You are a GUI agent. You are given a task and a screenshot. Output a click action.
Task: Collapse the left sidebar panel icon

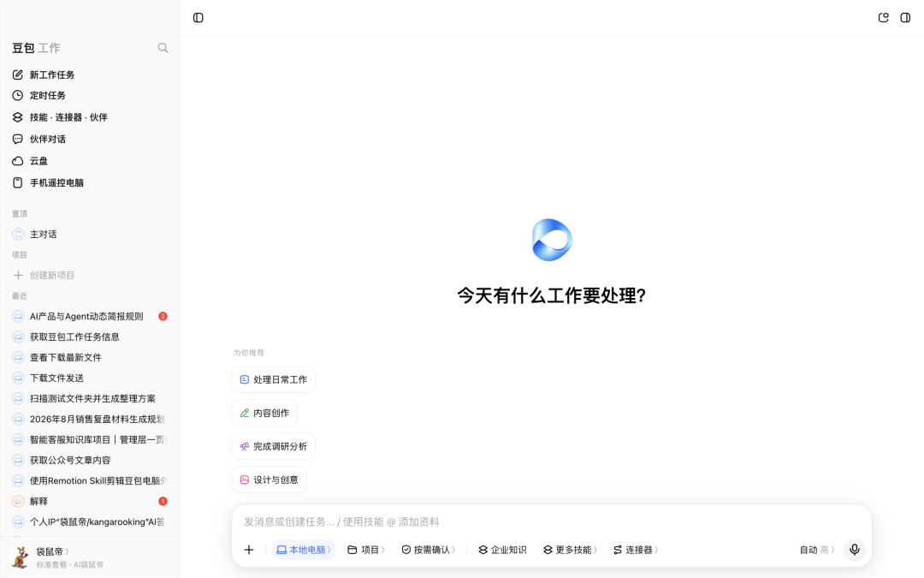pos(198,18)
